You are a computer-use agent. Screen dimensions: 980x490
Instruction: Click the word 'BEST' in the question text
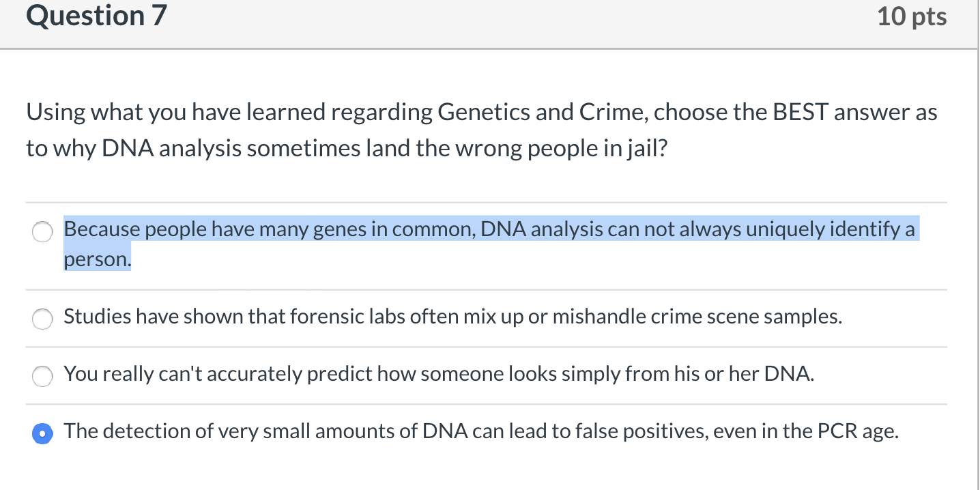click(x=800, y=111)
